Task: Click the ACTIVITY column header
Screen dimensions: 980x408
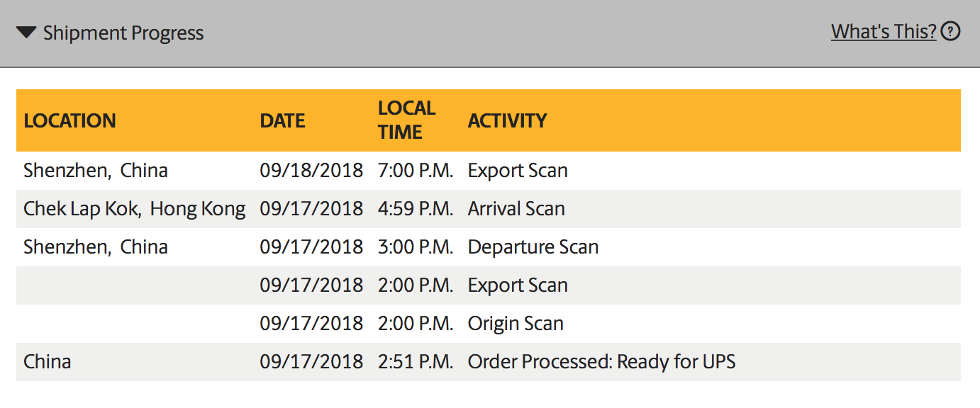Action: [x=507, y=120]
